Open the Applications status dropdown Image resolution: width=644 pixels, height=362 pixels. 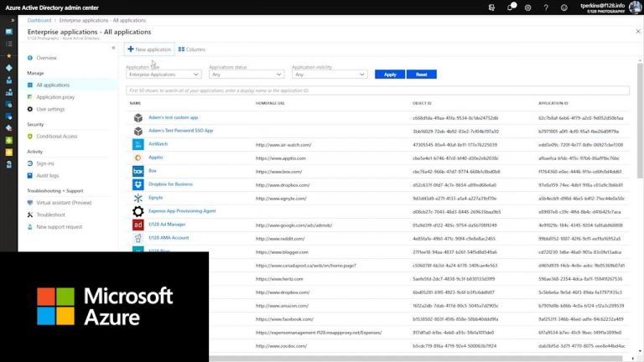pyautogui.click(x=245, y=75)
